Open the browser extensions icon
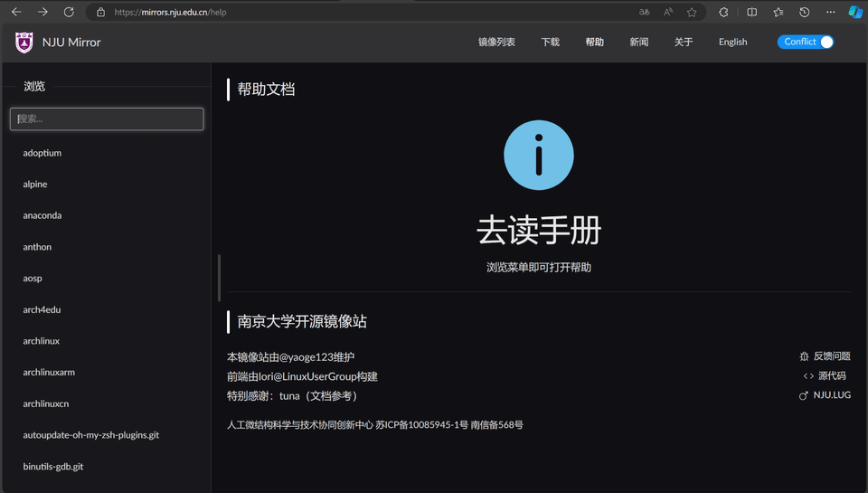This screenshot has width=868, height=493. (x=723, y=13)
